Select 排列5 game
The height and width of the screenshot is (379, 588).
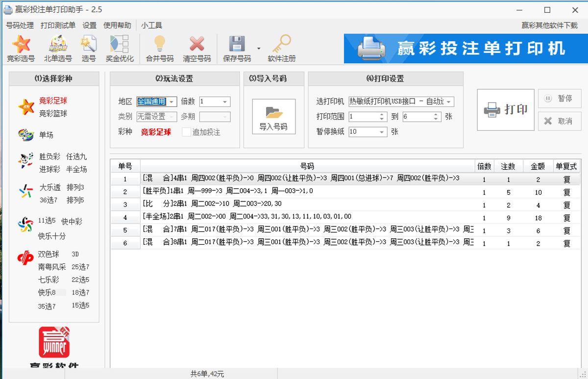pyautogui.click(x=75, y=200)
